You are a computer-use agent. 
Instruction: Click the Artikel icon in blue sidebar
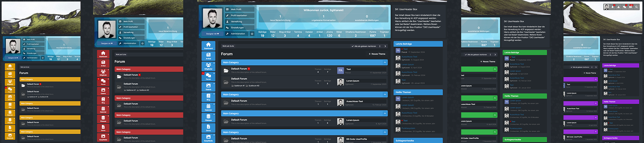[208, 56]
